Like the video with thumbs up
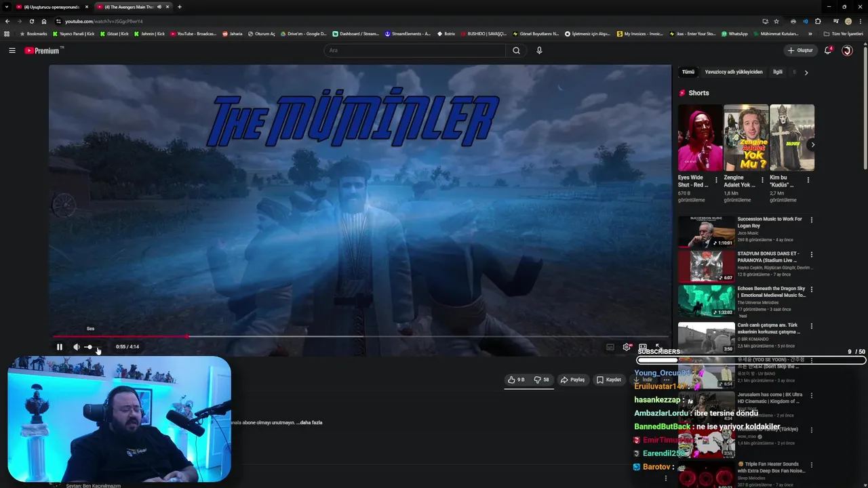The image size is (868, 488). click(517, 380)
